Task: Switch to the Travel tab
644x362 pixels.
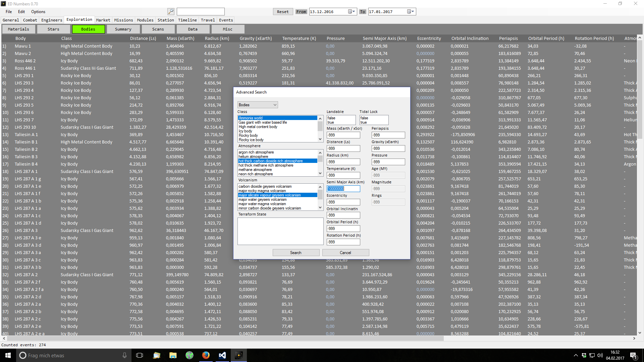Action: (208, 20)
